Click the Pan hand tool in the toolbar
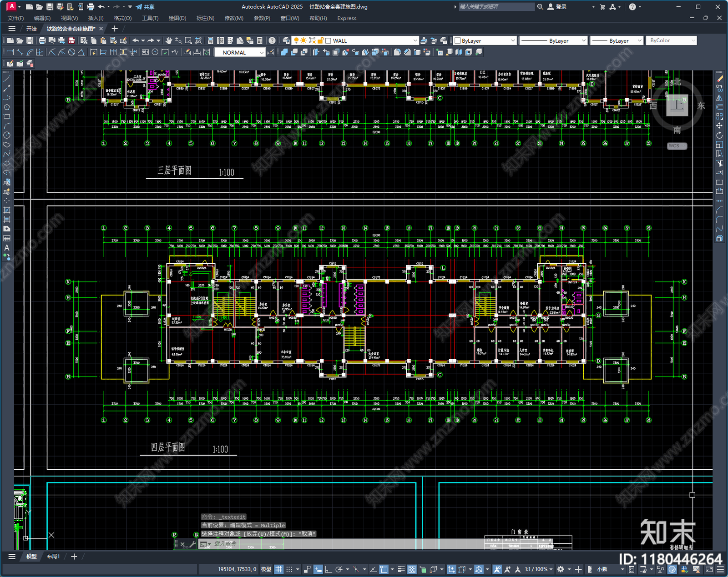728x577 pixels. click(169, 40)
